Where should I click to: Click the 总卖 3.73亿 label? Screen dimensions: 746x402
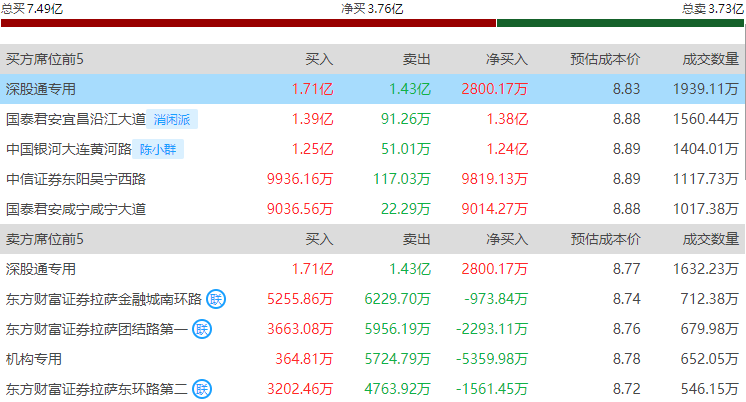pos(712,9)
